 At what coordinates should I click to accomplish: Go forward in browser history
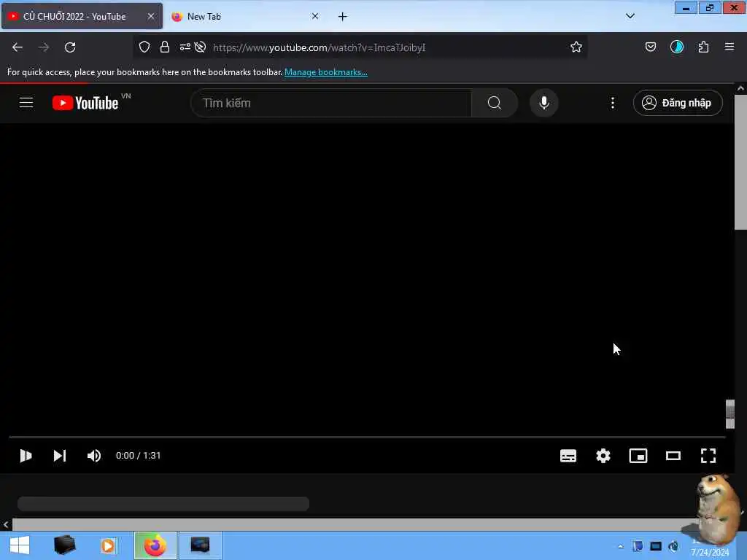tap(43, 47)
